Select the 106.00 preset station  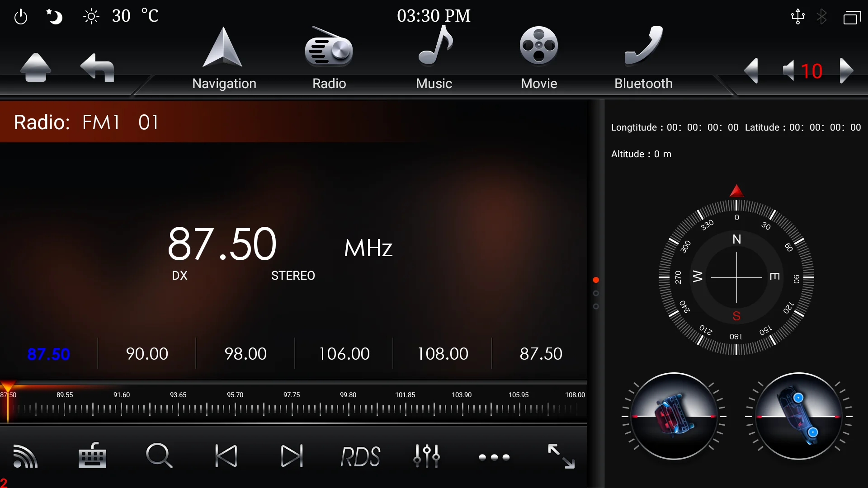pos(344,354)
